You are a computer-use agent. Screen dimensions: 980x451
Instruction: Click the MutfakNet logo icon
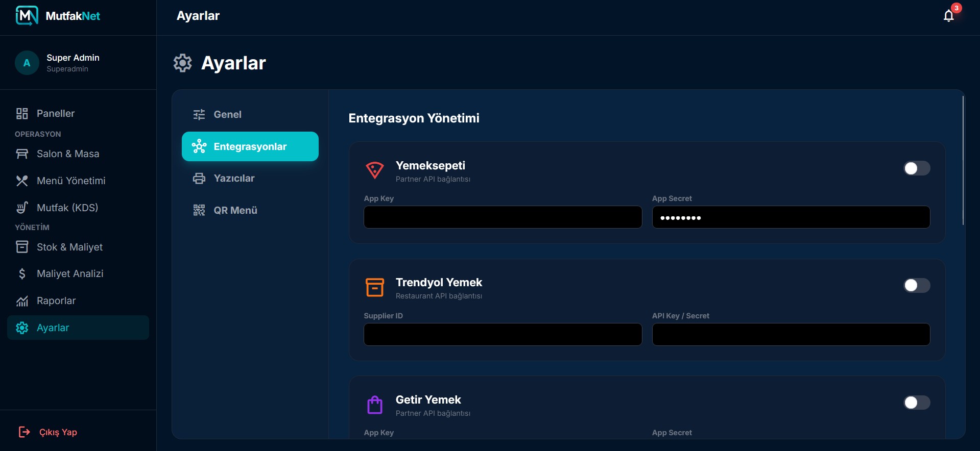[x=27, y=16]
